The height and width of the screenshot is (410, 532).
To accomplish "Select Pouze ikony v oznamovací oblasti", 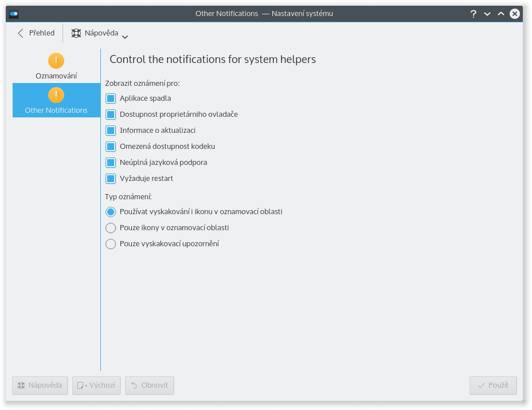I will pyautogui.click(x=111, y=228).
